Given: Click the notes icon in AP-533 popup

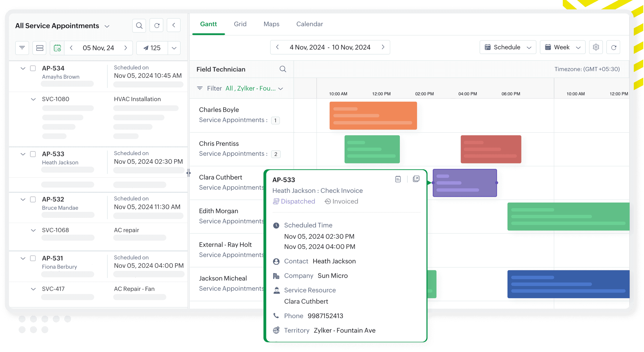Looking at the screenshot, I should pyautogui.click(x=398, y=179).
